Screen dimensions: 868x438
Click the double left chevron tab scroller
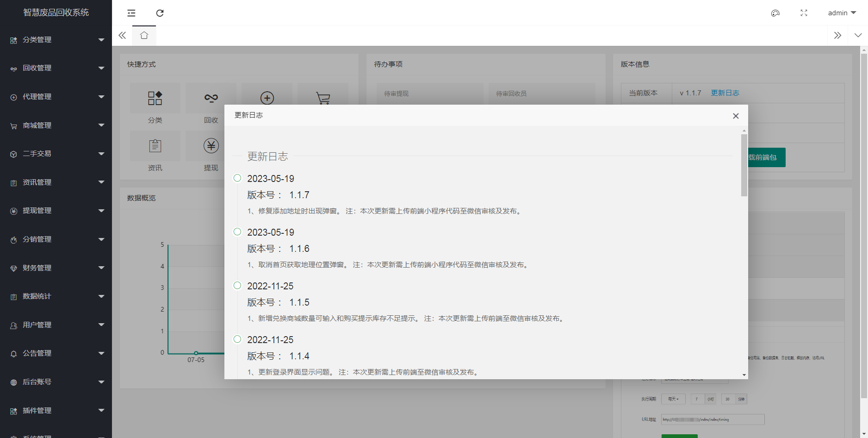pos(122,35)
